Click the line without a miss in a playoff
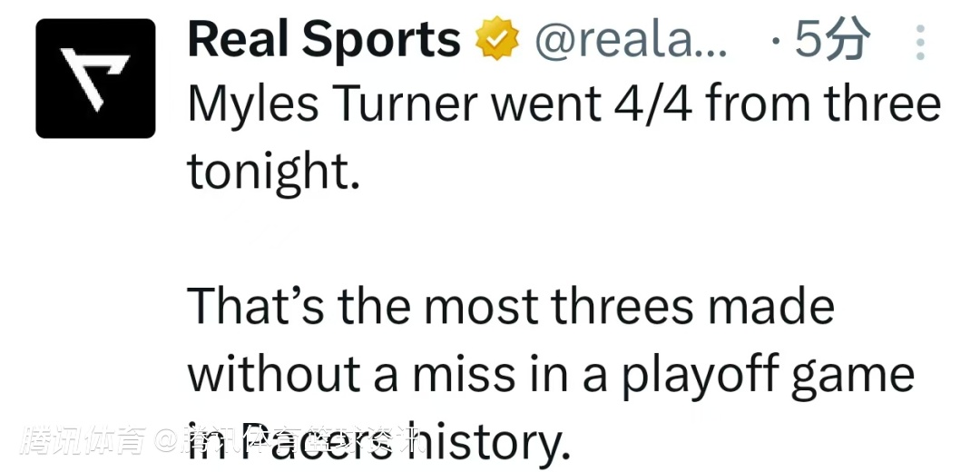This screenshot has height=472, width=980. (x=551, y=377)
